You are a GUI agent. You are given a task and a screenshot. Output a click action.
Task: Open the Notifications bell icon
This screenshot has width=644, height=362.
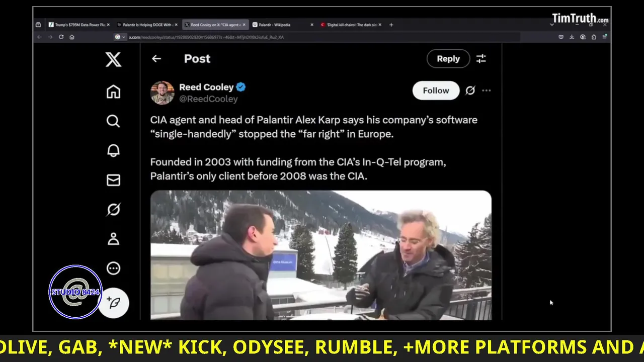tap(113, 150)
